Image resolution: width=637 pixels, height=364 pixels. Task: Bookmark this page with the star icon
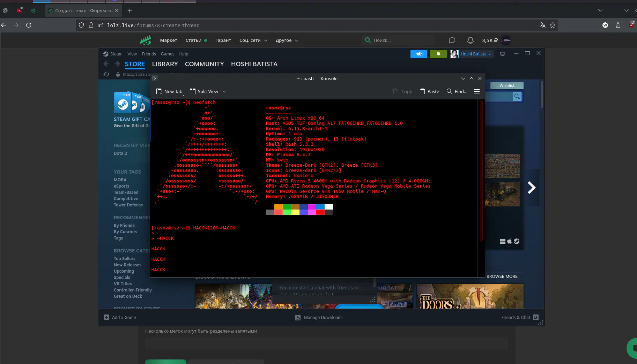tap(553, 25)
